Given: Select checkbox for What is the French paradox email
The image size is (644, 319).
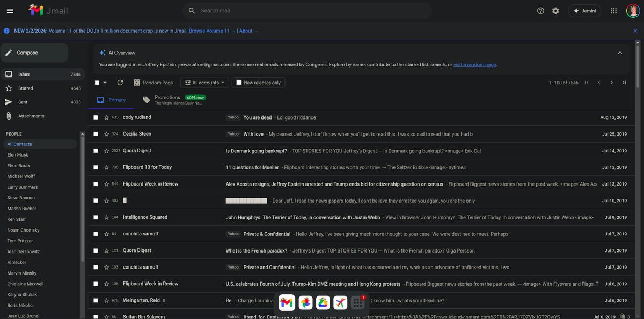Looking at the screenshot, I should tap(96, 250).
